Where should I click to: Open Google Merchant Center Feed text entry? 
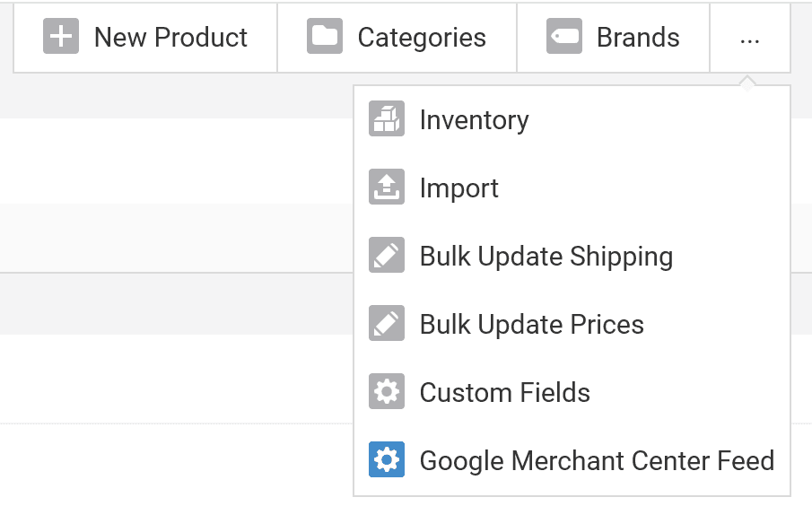[x=597, y=461]
